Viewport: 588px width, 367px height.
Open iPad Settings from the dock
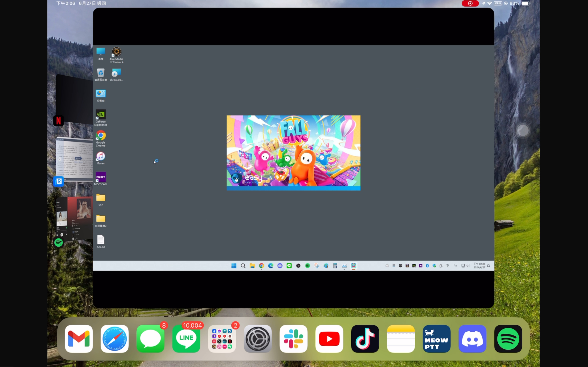258,339
